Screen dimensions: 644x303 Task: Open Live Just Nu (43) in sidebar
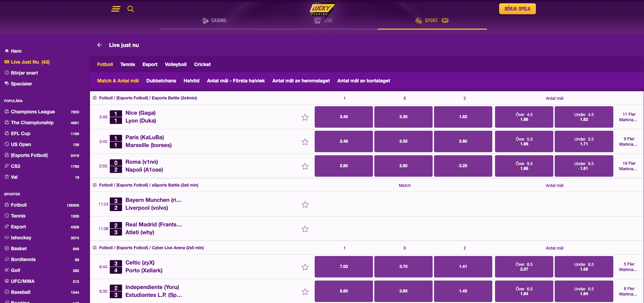(x=27, y=62)
